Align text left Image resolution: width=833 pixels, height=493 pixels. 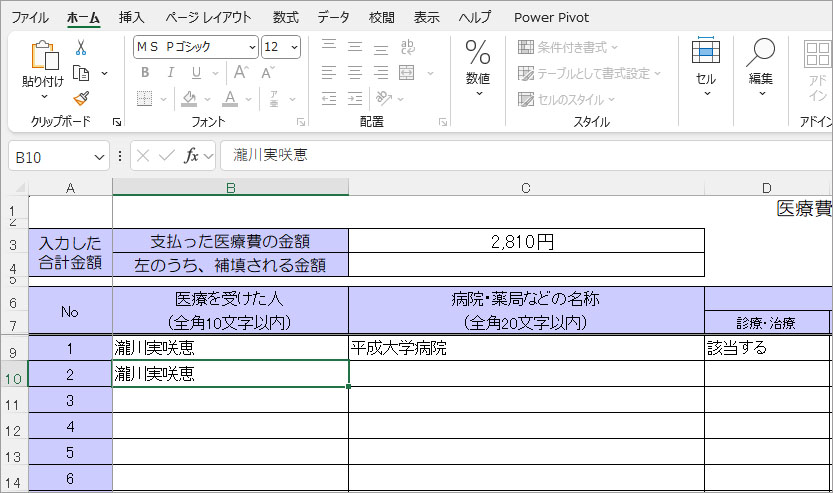[329, 72]
